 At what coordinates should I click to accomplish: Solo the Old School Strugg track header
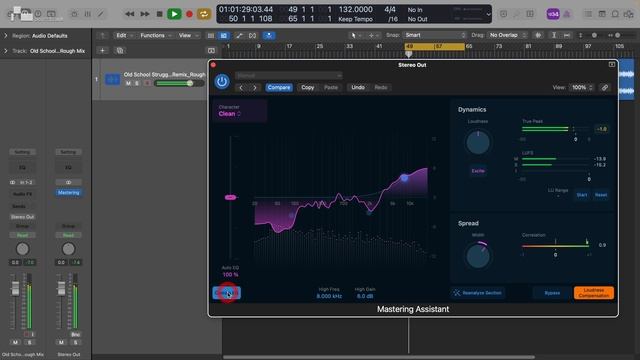(x=137, y=83)
